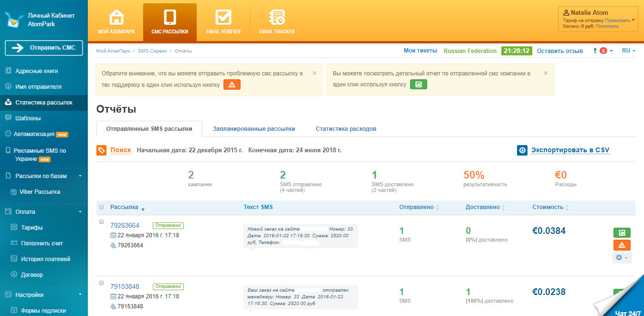Click the user profile icon by Natalia Atom
The height and width of the screenshot is (316, 644).
click(x=567, y=13)
